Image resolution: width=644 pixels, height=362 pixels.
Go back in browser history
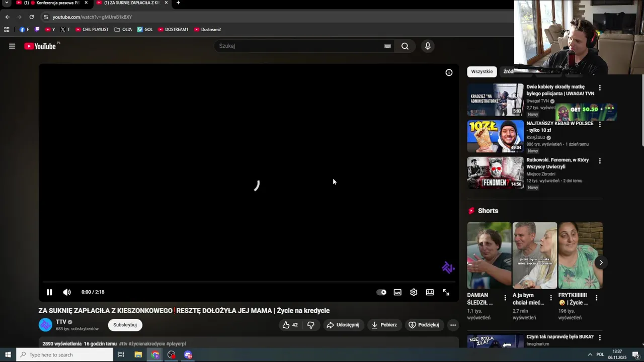[x=7, y=17]
